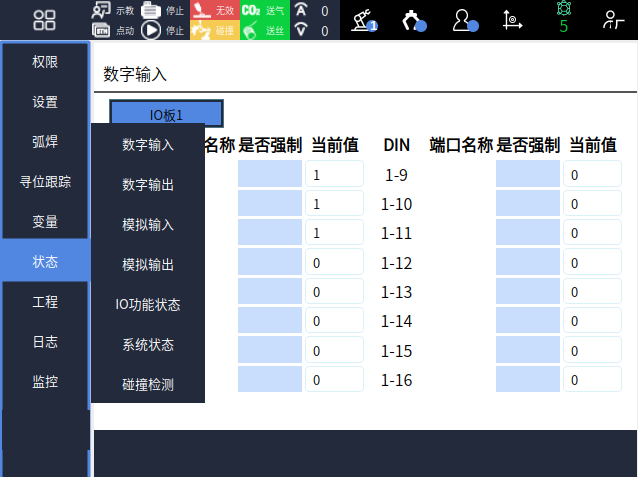
Task: Click the 弧焊 sidebar button
Action: 45,142
